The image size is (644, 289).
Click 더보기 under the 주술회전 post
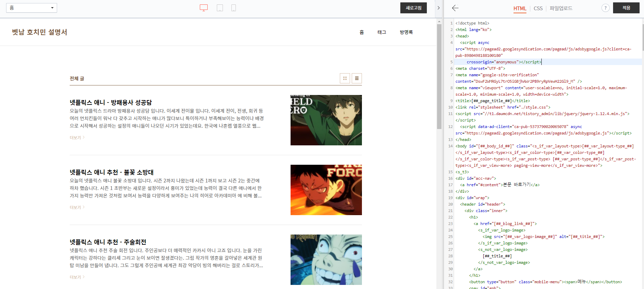77,277
